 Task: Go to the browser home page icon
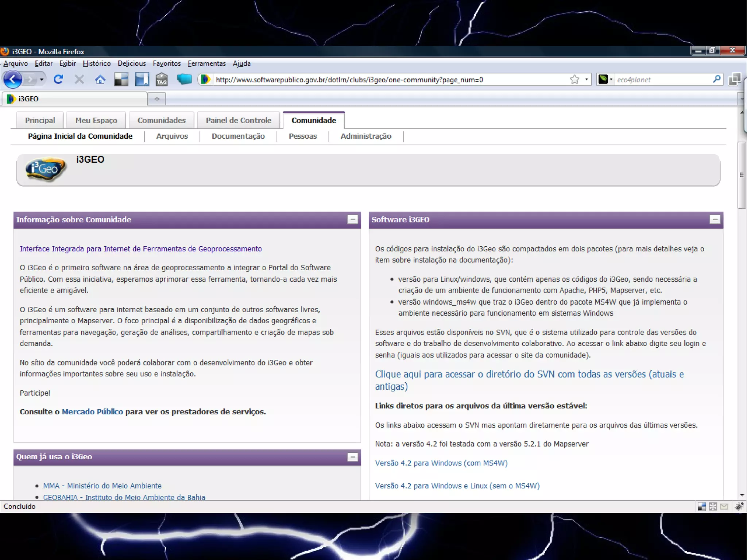click(x=100, y=79)
